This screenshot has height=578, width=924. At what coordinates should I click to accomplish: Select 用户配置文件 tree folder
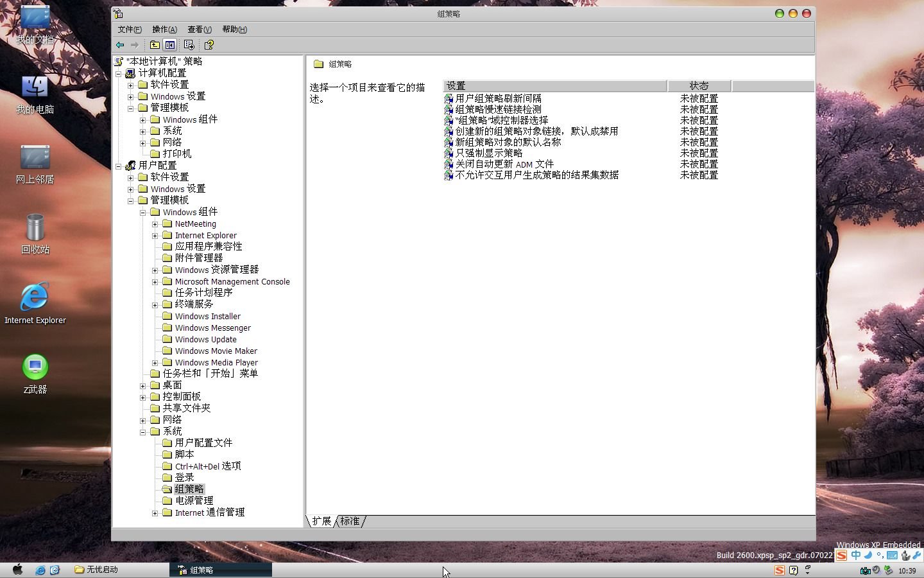[203, 443]
